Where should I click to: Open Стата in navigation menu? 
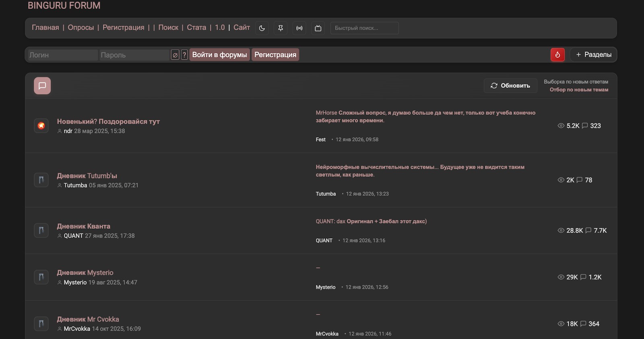tap(196, 27)
